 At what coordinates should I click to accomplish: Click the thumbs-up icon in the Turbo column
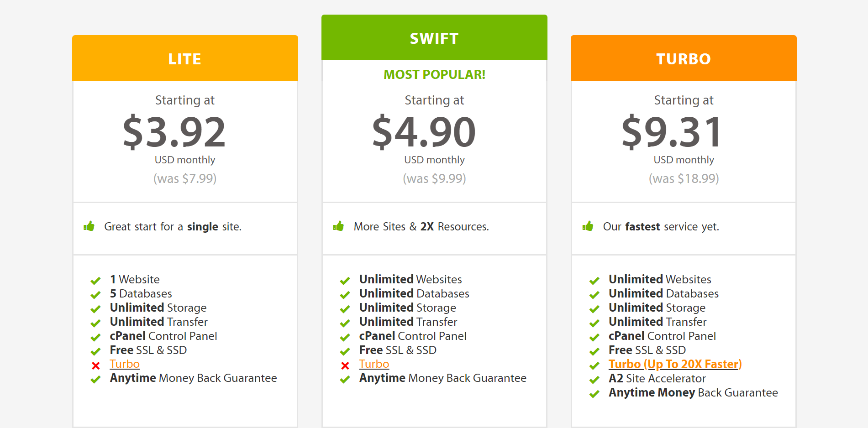pyautogui.click(x=589, y=226)
